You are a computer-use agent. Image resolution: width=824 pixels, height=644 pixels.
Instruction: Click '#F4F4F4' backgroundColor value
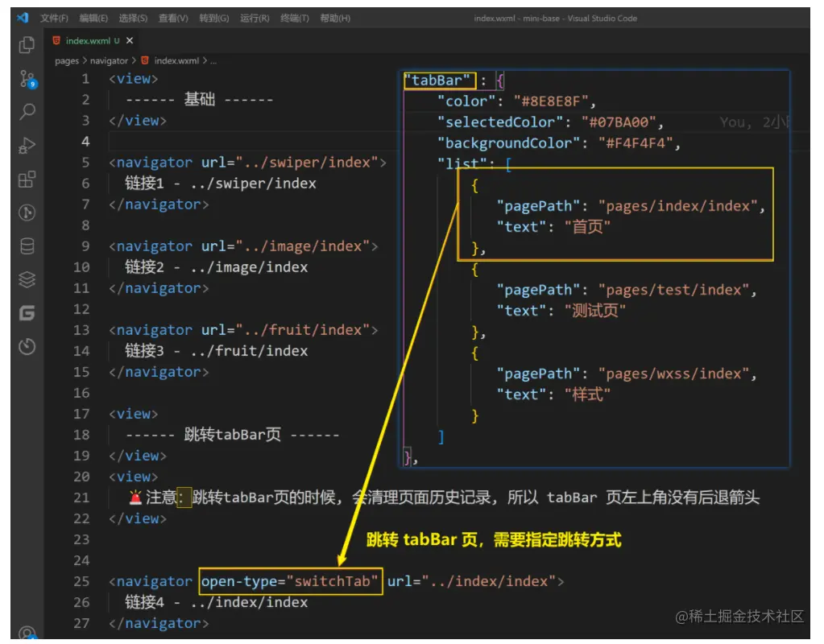tap(636, 142)
